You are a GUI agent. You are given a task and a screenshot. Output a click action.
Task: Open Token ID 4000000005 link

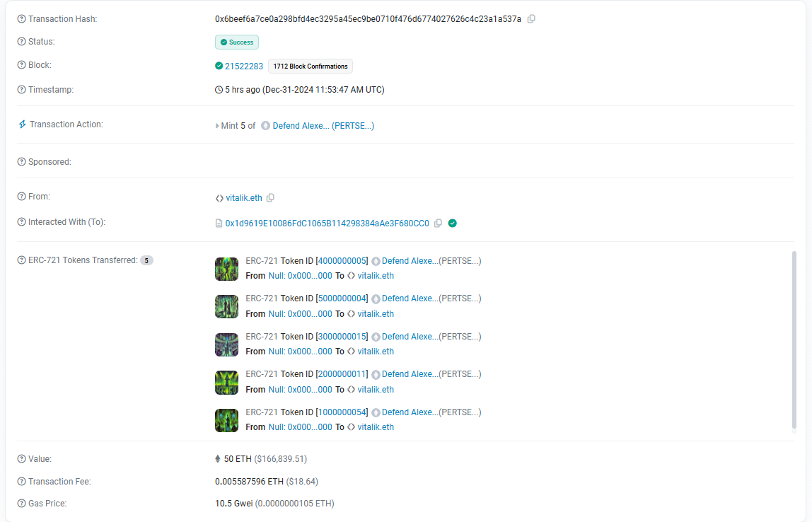(342, 261)
